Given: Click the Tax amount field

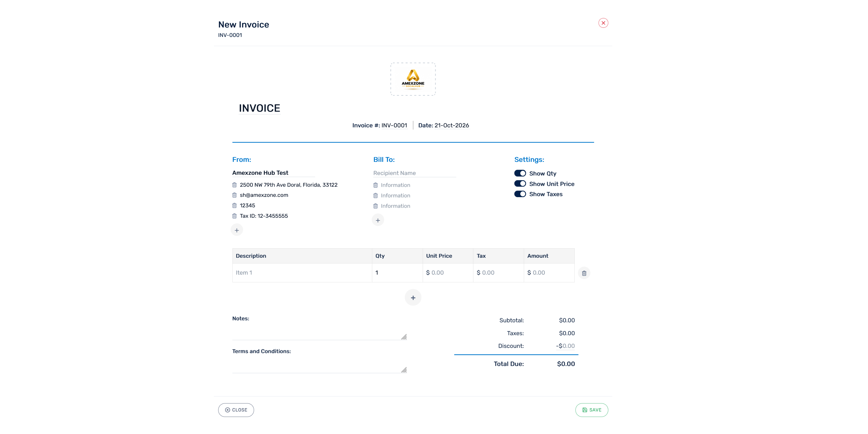Looking at the screenshot, I should [498, 273].
